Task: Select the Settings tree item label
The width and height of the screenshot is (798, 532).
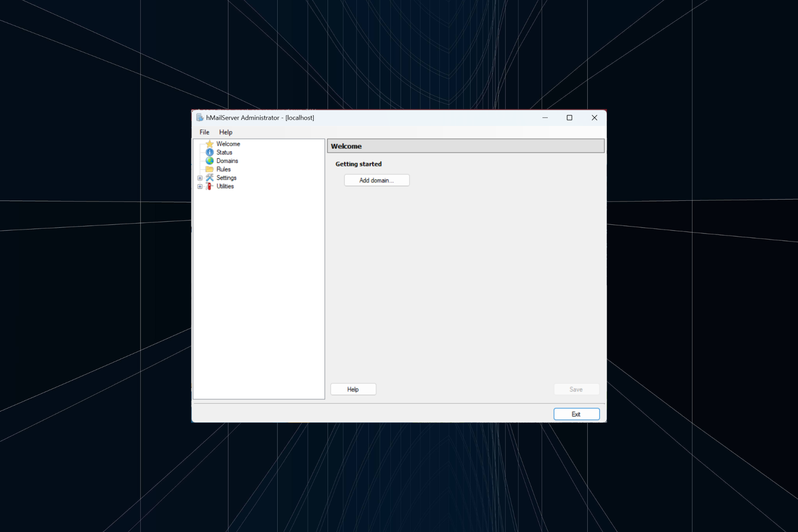Action: click(226, 178)
